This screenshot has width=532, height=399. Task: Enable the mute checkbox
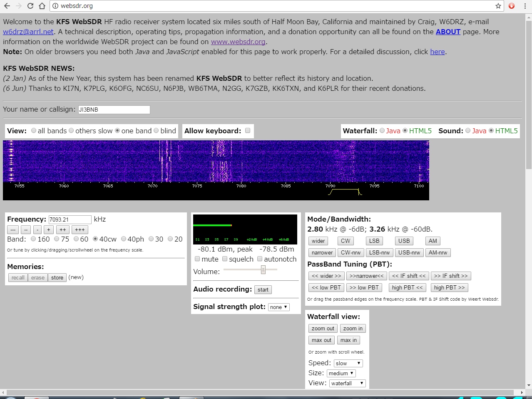click(197, 259)
